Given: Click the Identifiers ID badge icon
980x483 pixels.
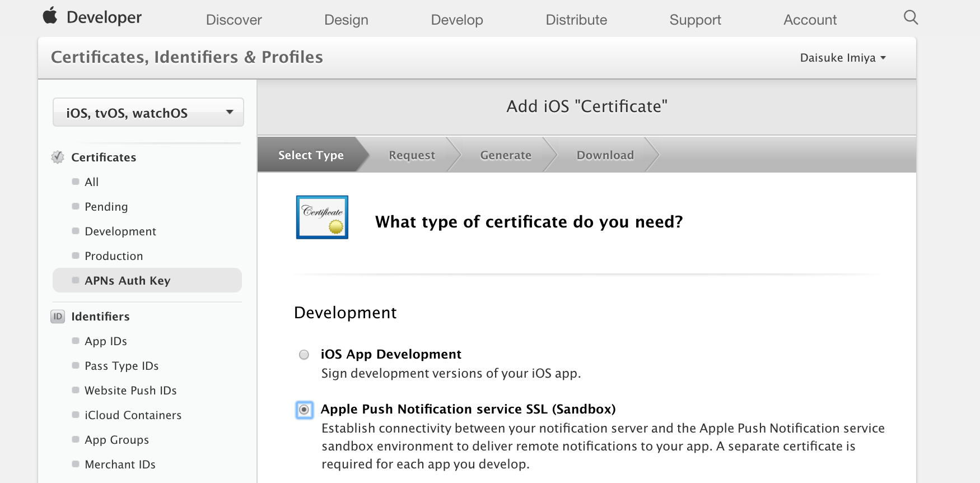Looking at the screenshot, I should coord(58,317).
